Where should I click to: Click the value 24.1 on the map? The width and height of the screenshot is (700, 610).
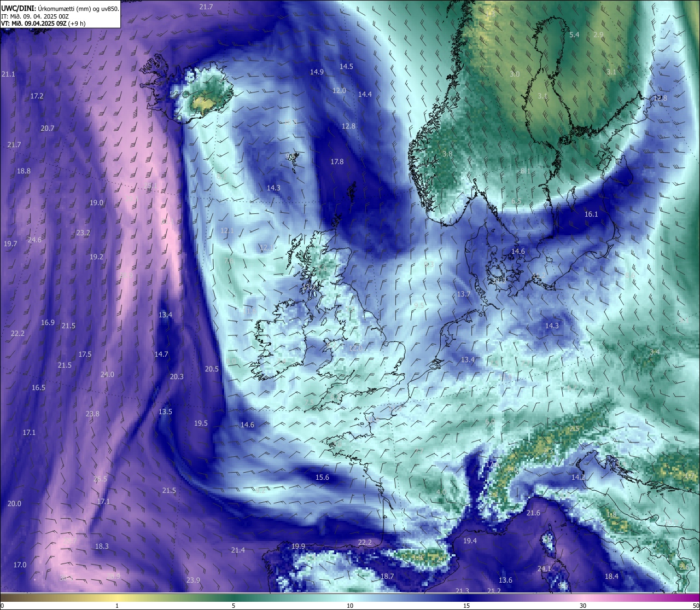[544, 568]
